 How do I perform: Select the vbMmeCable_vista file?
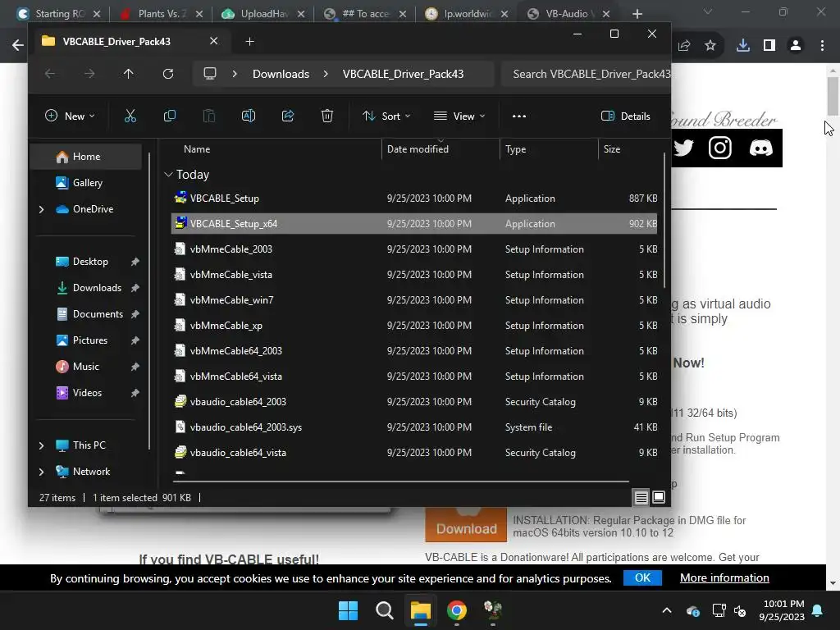[x=414, y=274]
